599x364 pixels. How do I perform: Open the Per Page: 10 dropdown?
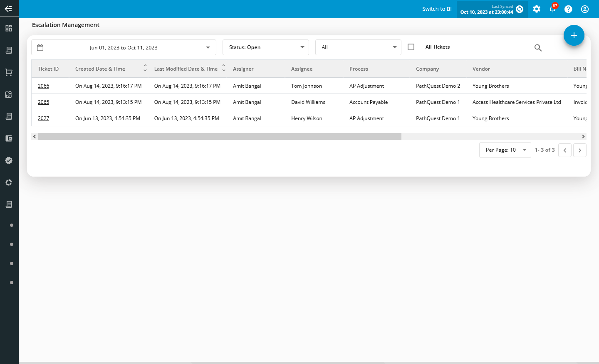click(x=505, y=150)
